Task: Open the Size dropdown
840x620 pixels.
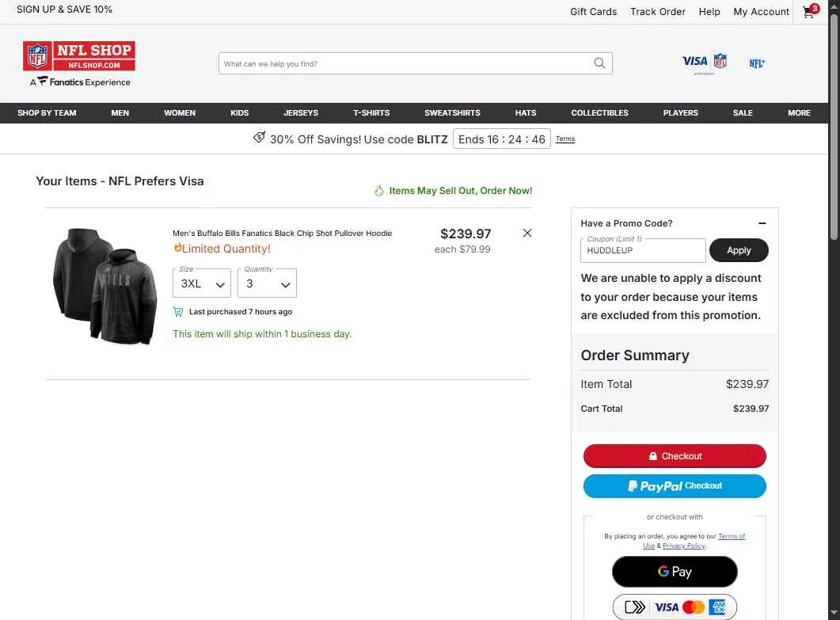Action: (202, 283)
